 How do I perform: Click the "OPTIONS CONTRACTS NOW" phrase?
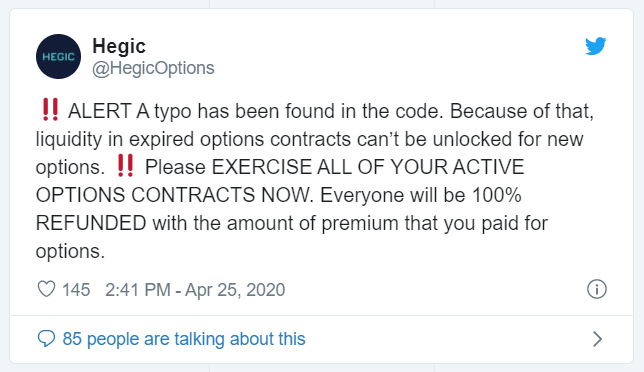pos(173,195)
